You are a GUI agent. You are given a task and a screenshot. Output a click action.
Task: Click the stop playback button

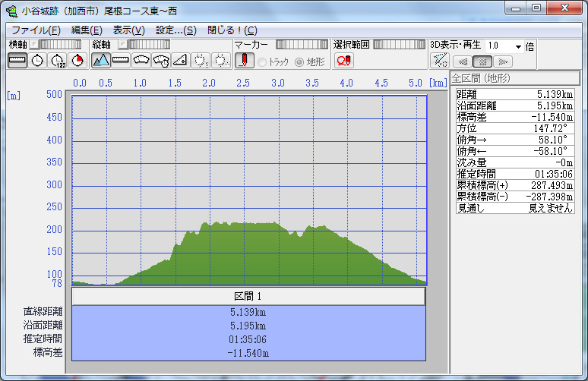click(x=482, y=61)
